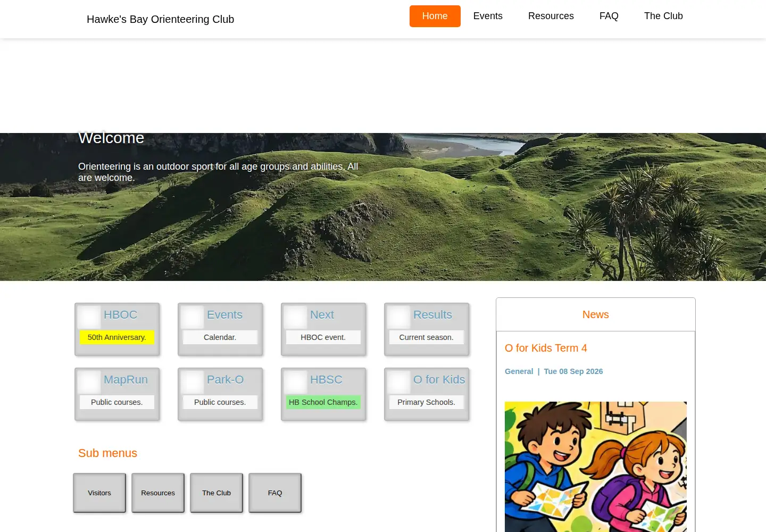Select FAQ in the top navigation
Viewport: 766px width, 532px height.
click(609, 16)
